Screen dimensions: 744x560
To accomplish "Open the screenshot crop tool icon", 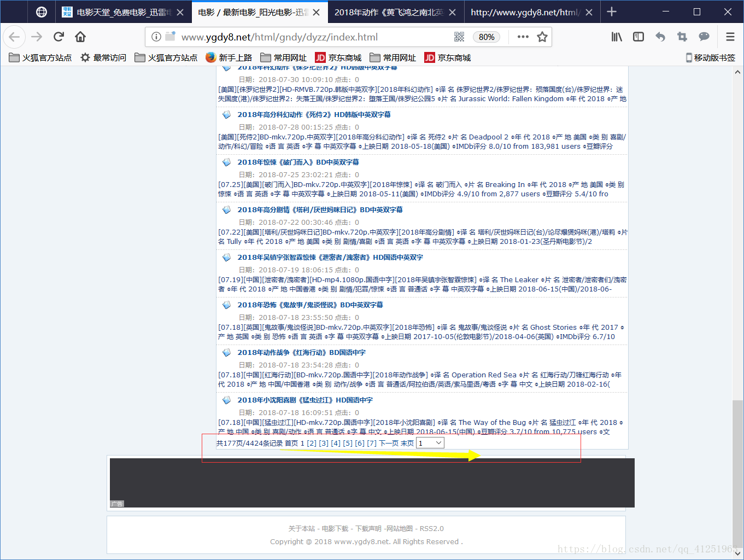I will (682, 37).
